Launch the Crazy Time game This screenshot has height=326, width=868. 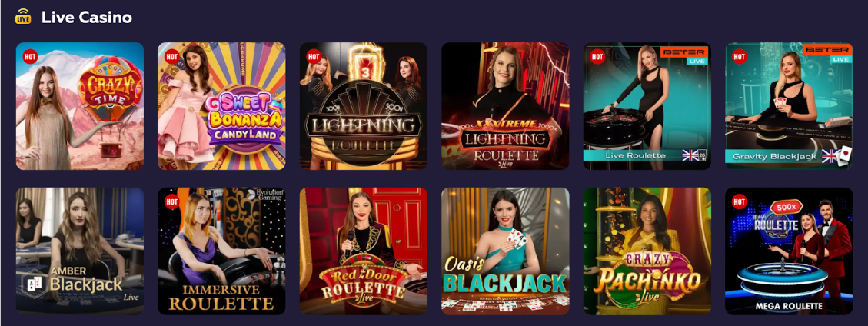click(80, 106)
